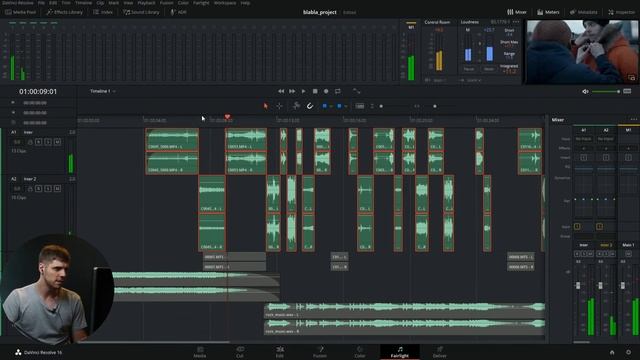Switch to the Edit page
Viewport: 640px width, 360px height.
[x=280, y=352]
